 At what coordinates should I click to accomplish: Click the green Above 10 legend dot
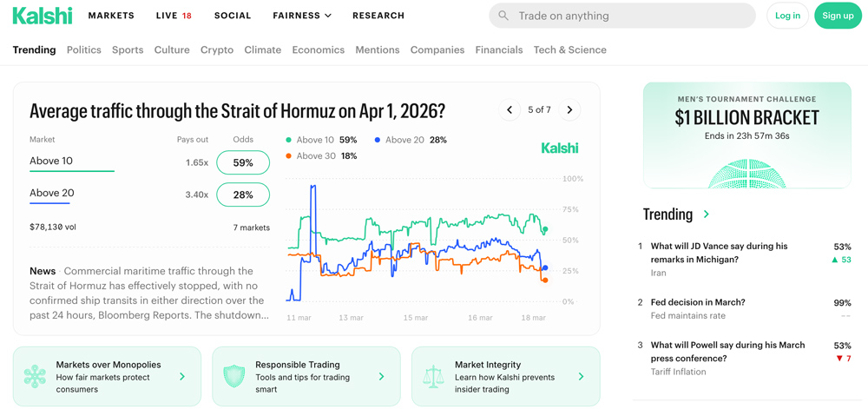[289, 140]
